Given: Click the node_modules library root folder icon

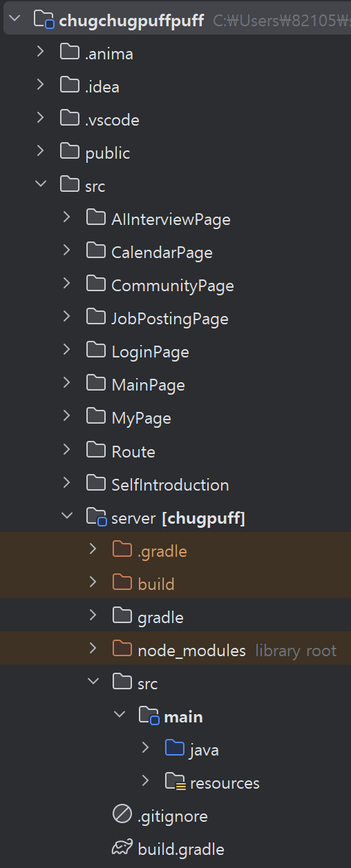Looking at the screenshot, I should point(122,649).
